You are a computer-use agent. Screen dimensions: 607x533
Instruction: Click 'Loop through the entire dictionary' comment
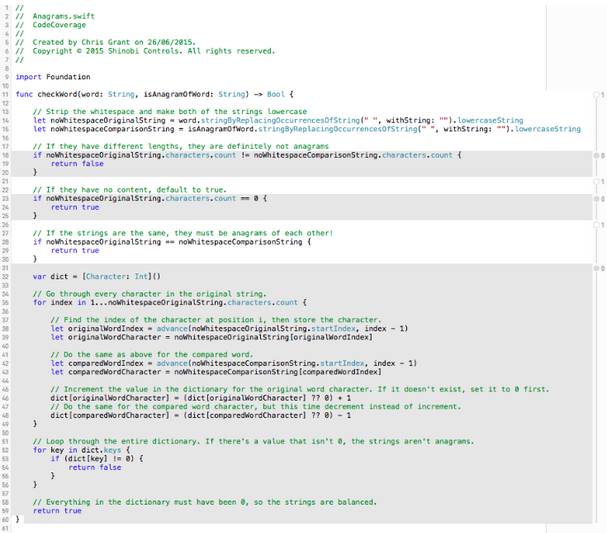[254, 441]
